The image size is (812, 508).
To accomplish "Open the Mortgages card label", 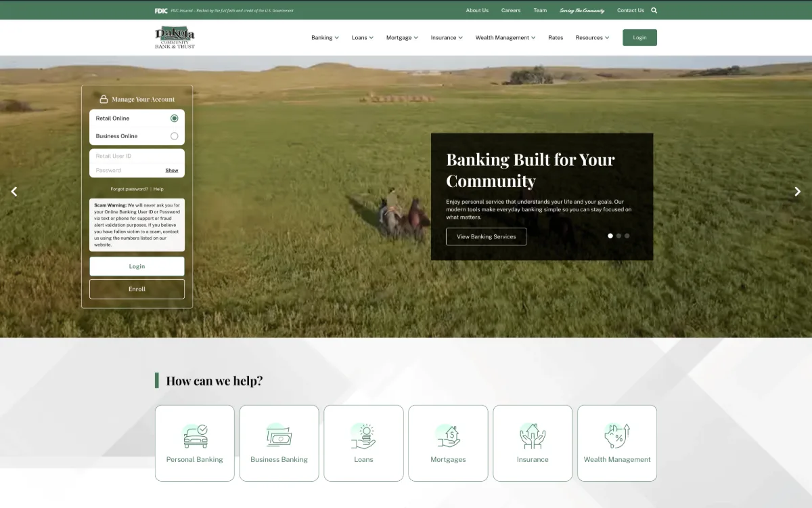I will click(x=448, y=459).
